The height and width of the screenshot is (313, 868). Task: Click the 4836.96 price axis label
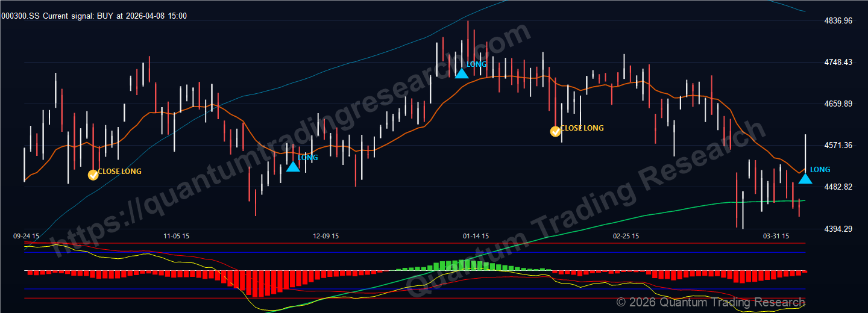click(838, 21)
